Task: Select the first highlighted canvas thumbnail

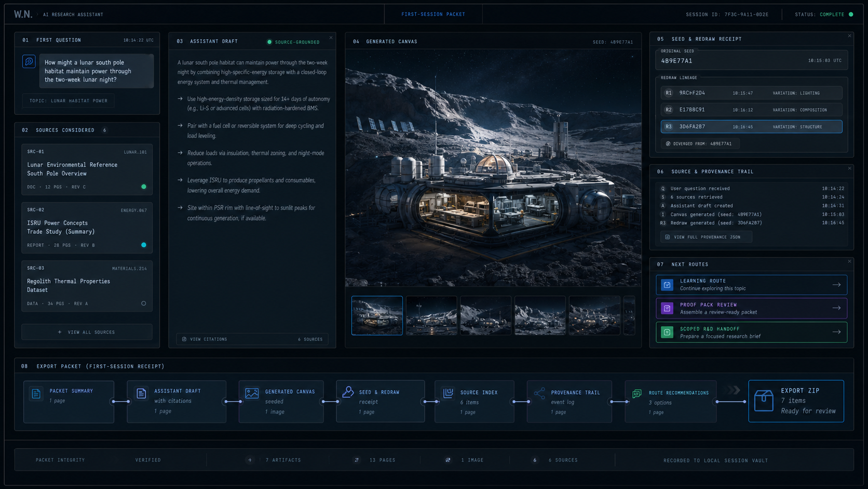Action: pyautogui.click(x=377, y=315)
